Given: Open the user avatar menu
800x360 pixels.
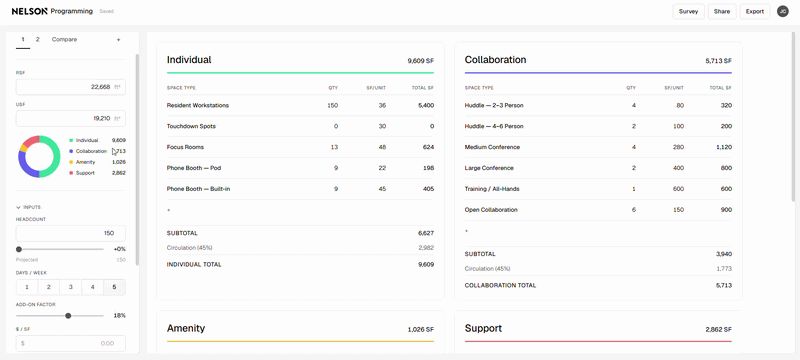Looking at the screenshot, I should (782, 11).
